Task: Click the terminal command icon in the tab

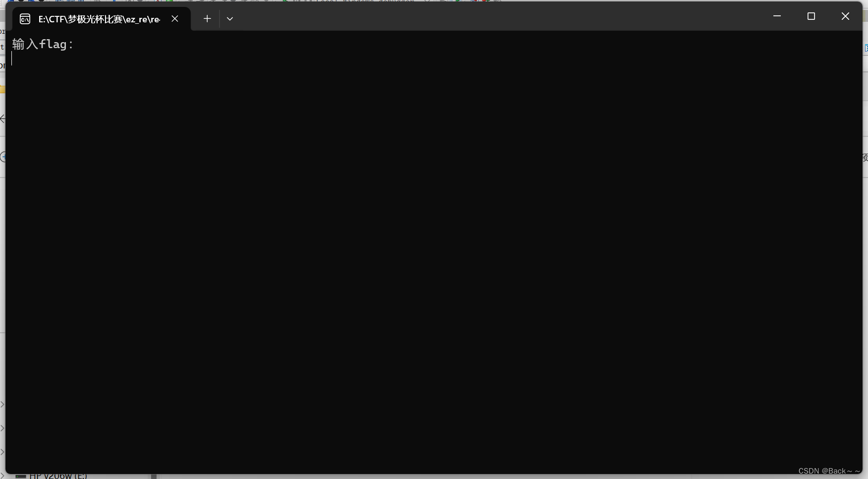Action: click(25, 19)
